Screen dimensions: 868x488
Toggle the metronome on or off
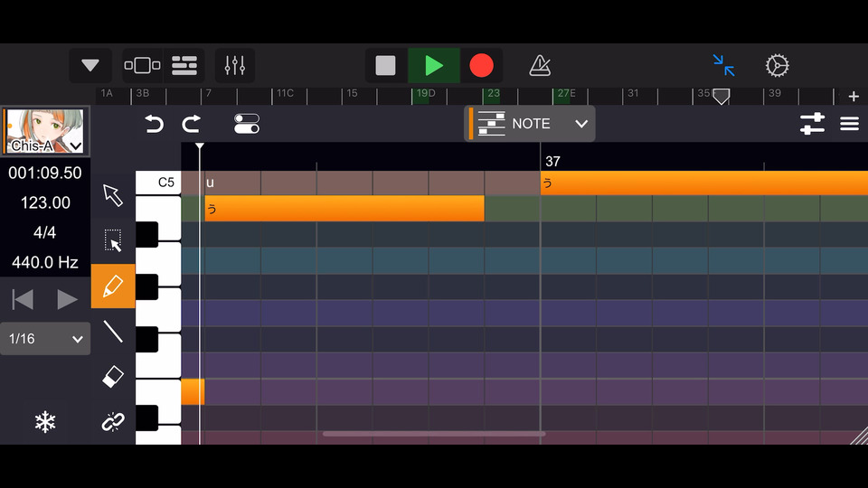click(540, 66)
